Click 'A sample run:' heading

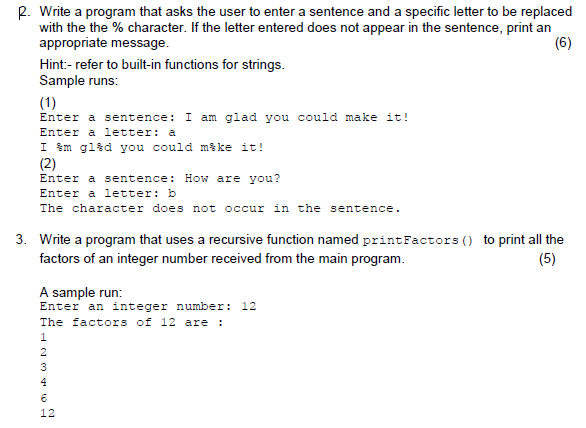coord(81,292)
